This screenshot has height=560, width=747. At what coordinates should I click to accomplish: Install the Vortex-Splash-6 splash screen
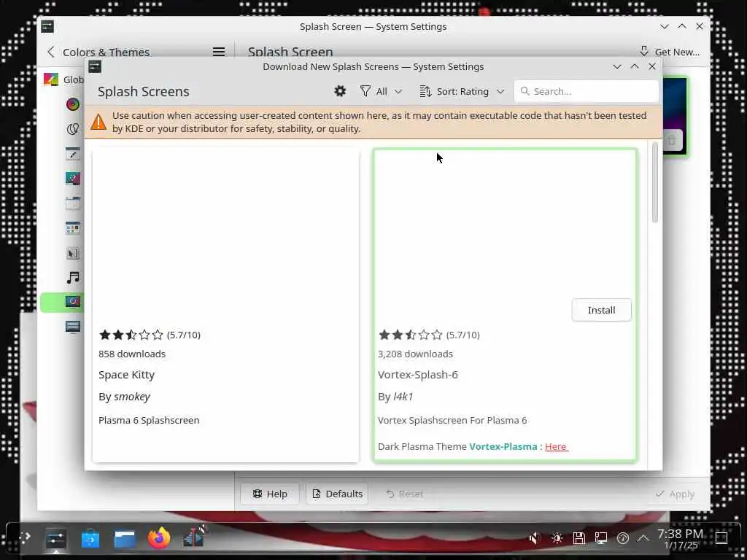coord(601,310)
